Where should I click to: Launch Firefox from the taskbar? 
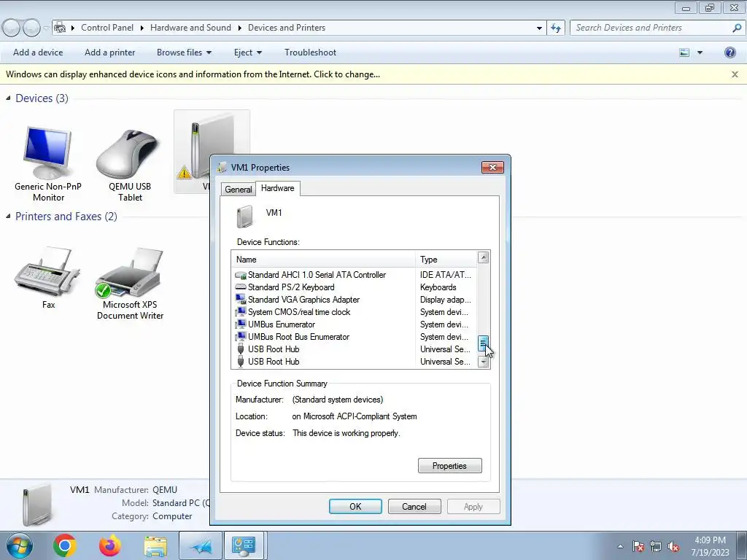[x=110, y=545]
